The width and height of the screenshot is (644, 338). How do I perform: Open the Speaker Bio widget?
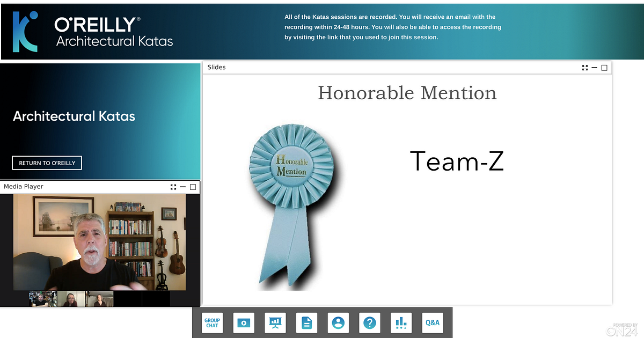click(338, 322)
